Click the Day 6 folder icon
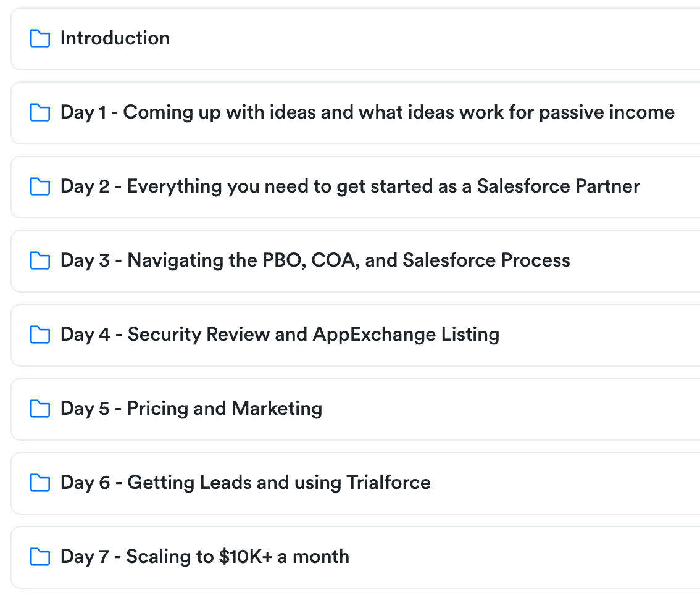Viewport: 700px width, 595px height. 40,483
